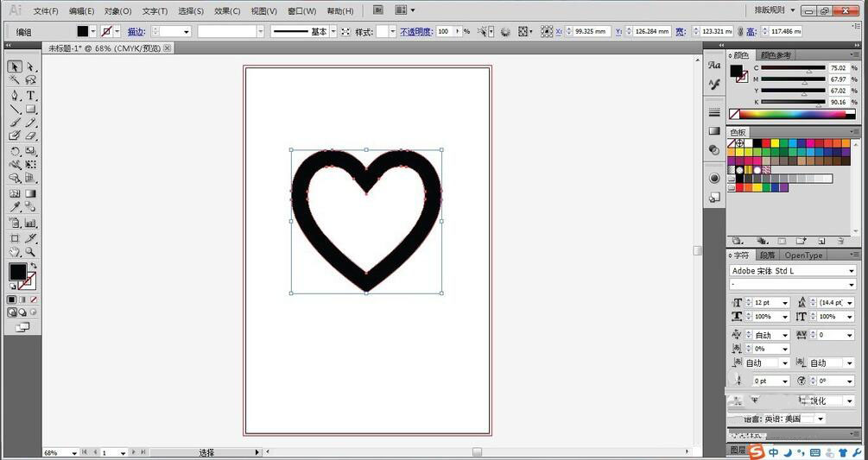This screenshot has height=460, width=868.
Task: Activate the Fill color box in toolbox
Action: click(x=17, y=272)
